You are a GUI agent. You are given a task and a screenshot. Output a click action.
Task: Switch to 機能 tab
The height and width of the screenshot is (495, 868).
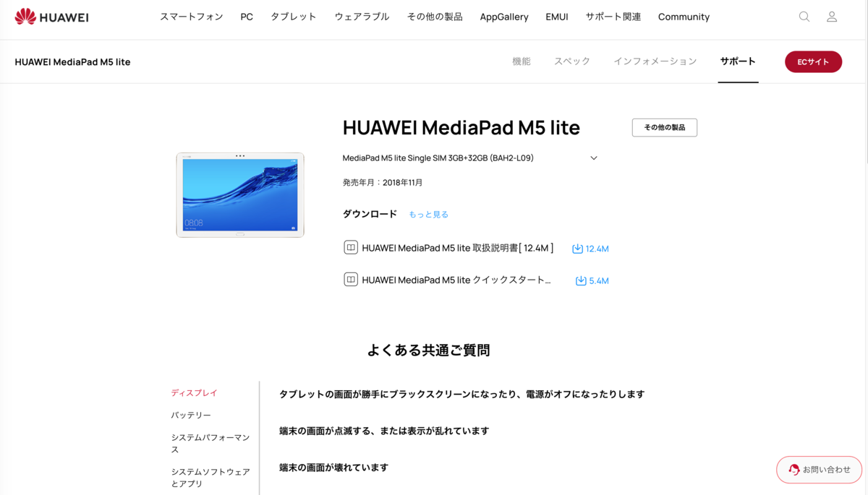coord(522,61)
